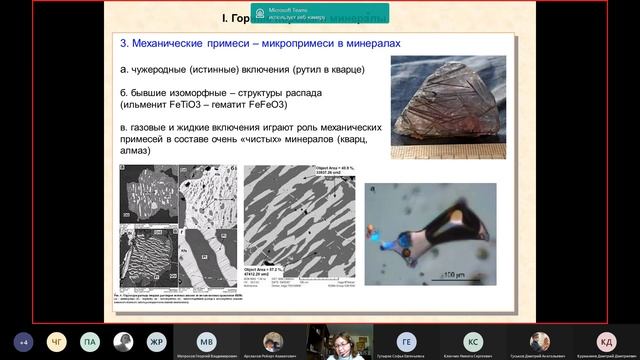640x360 pixels.
Task: Click the striped grey exsolution texture micrograph
Action: [300, 226]
